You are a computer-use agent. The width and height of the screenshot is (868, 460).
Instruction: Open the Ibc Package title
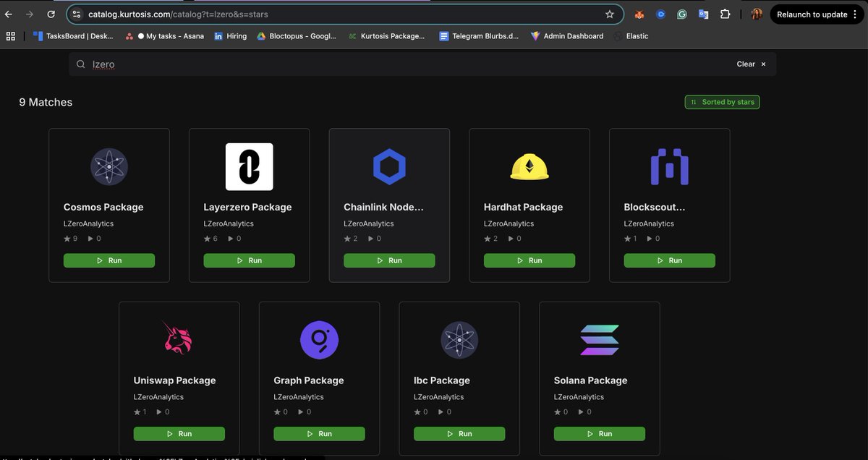click(x=442, y=380)
